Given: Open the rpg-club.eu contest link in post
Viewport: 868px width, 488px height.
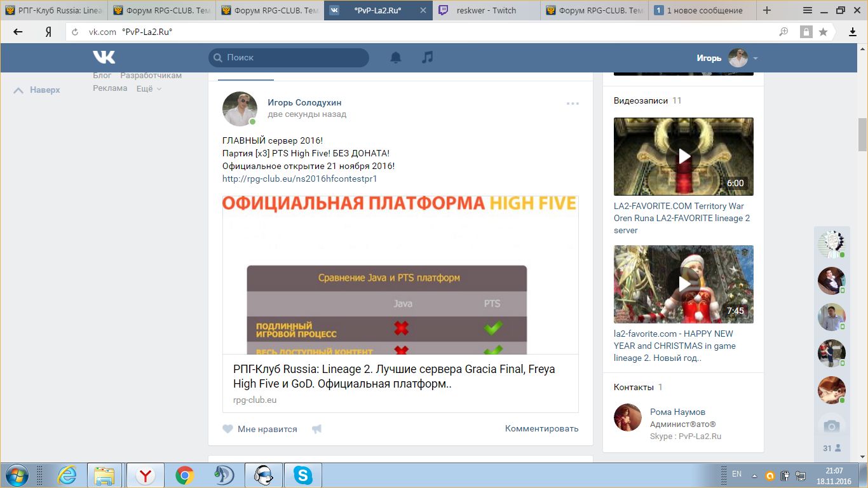Looking at the screenshot, I should pyautogui.click(x=300, y=179).
